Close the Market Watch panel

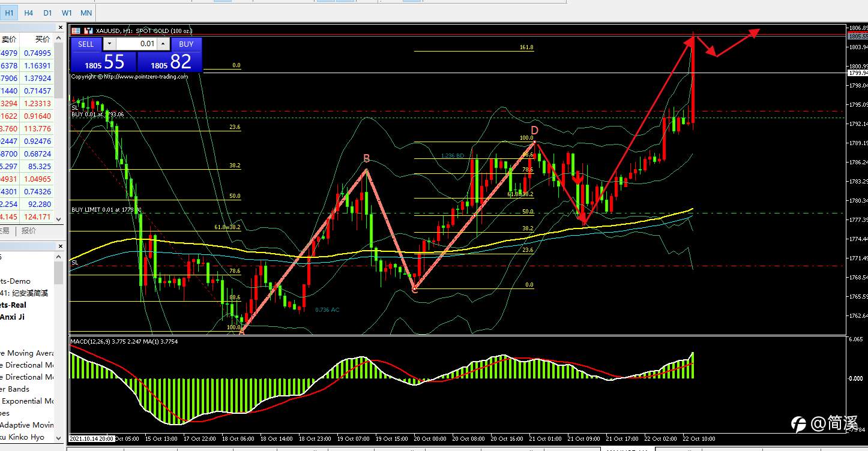pyautogui.click(x=60, y=28)
